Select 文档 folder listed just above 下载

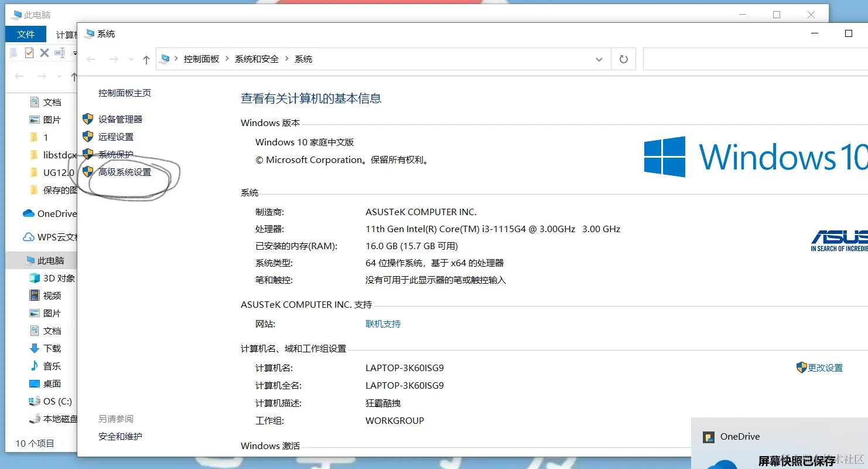point(45,331)
